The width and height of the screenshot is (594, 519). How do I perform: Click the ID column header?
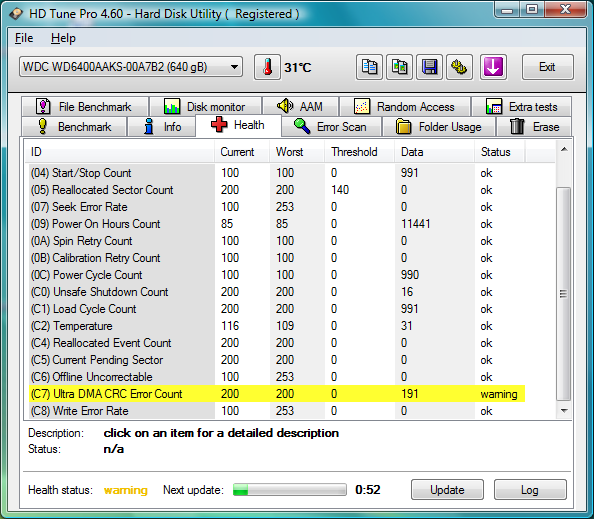[x=119, y=152]
